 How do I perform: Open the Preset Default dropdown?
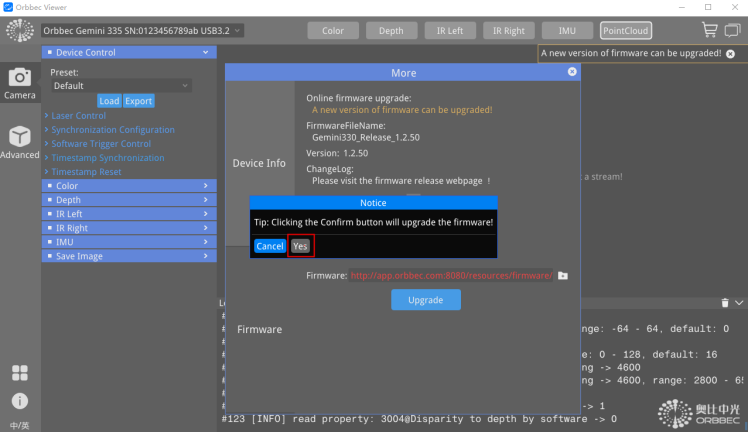point(121,86)
